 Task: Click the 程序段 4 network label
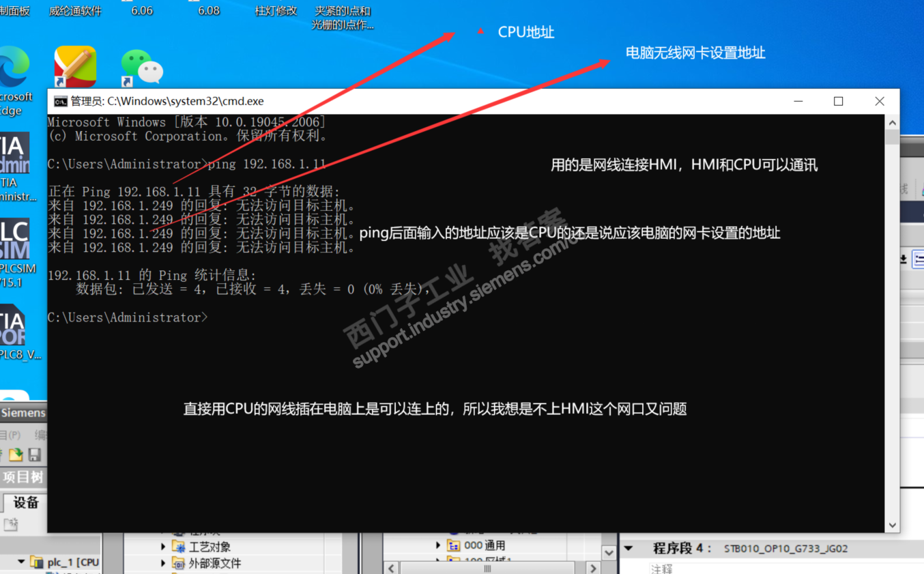click(x=682, y=548)
